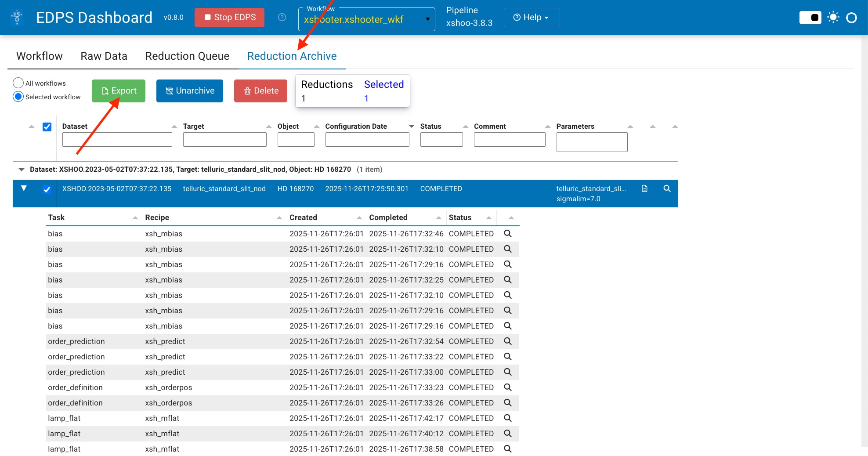Click the question mark icon beside Stop EDPS

tap(282, 17)
